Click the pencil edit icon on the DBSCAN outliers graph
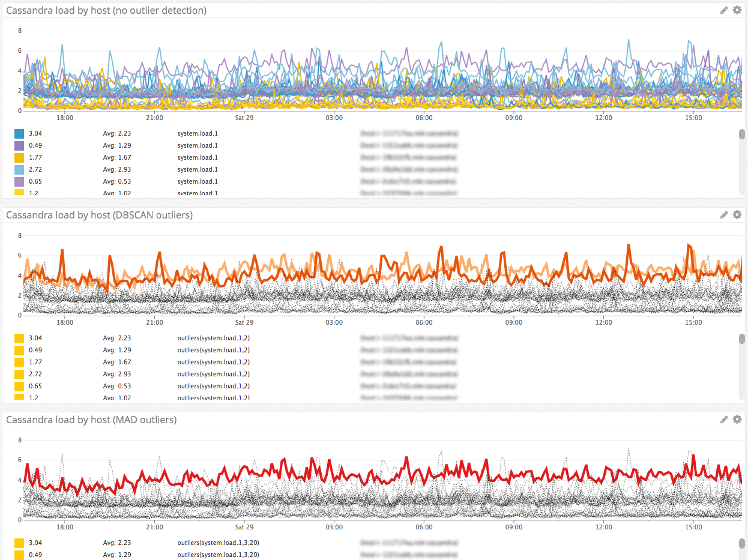 724,215
